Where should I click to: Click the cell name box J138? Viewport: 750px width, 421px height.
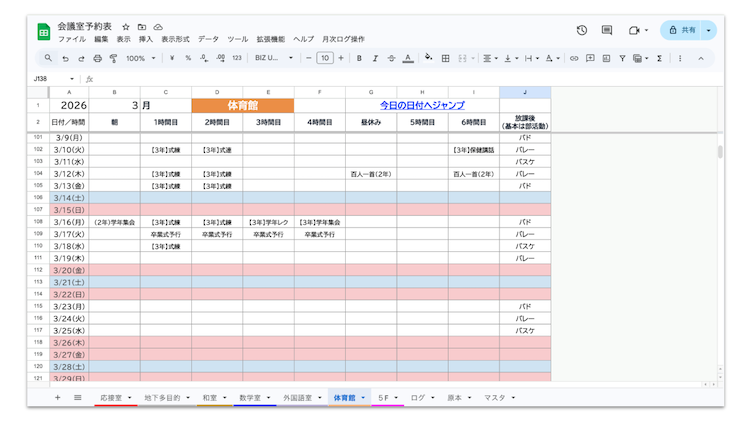(45, 78)
